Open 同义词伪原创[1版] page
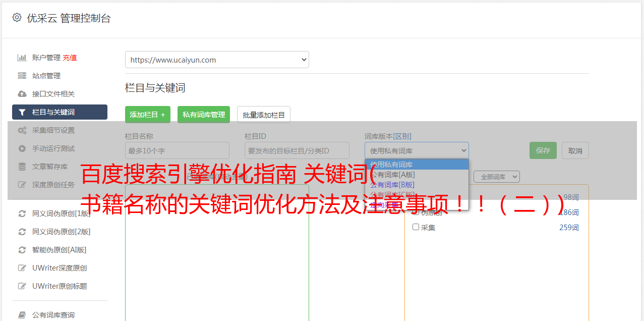The width and height of the screenshot is (644, 321). (x=62, y=213)
